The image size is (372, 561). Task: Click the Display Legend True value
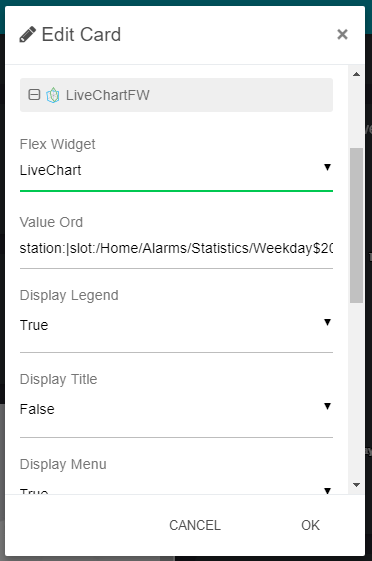34,325
